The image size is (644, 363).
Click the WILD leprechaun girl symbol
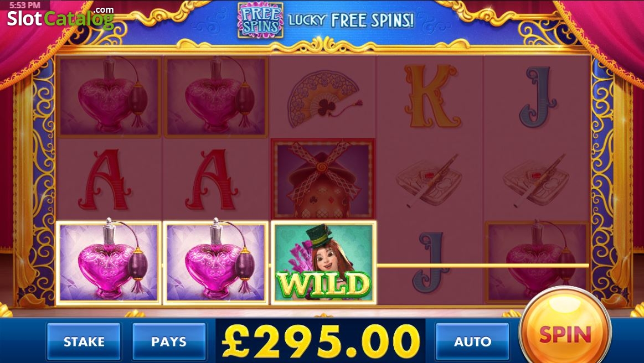323,263
